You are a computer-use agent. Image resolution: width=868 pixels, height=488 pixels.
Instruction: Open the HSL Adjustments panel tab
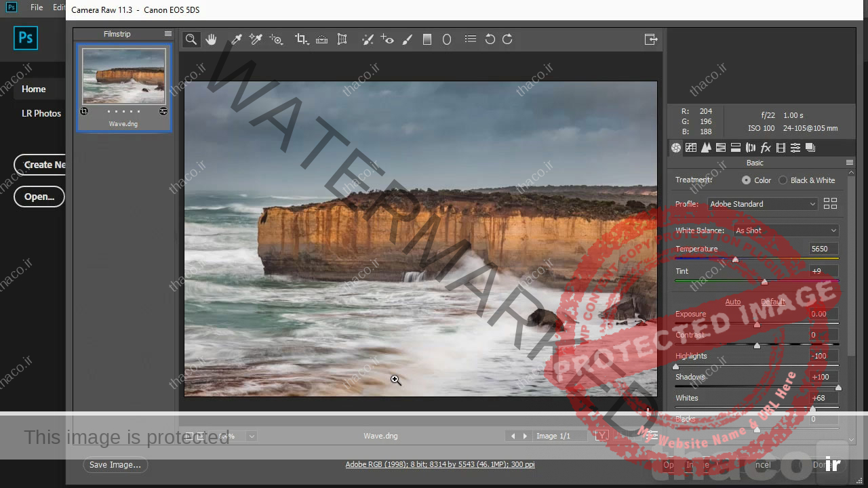[721, 148]
